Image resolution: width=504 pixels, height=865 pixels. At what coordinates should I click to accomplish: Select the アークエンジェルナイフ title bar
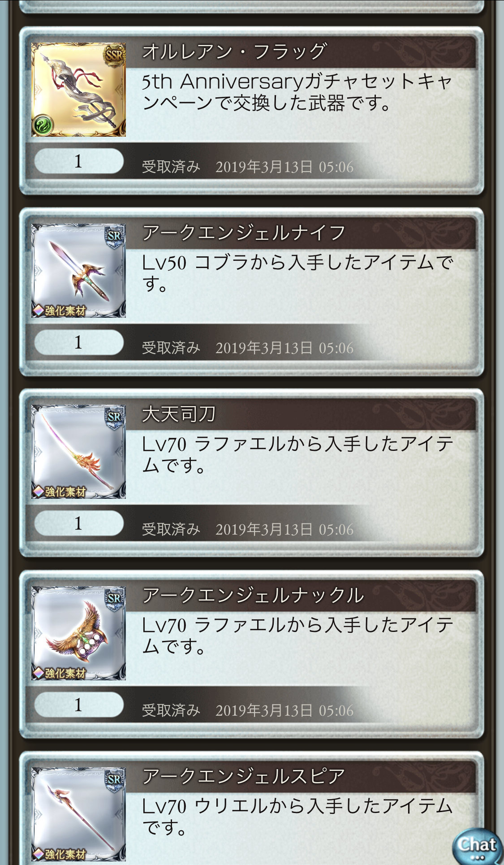click(x=300, y=233)
